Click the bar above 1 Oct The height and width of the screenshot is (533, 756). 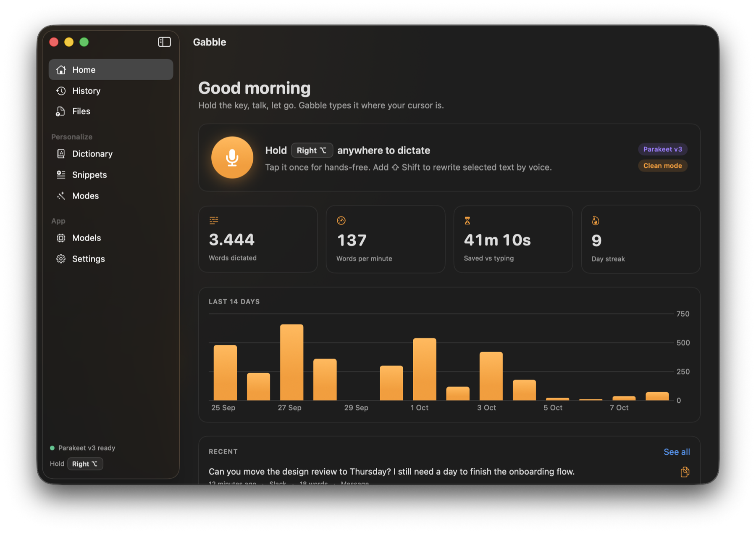click(x=425, y=369)
